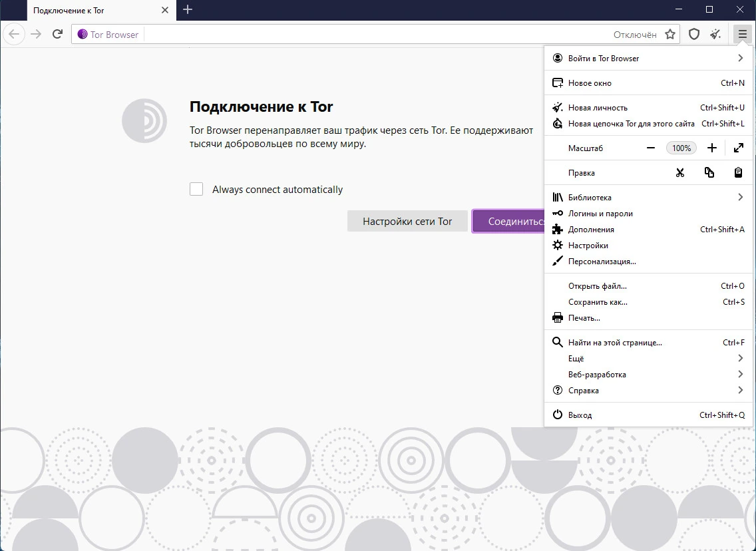Close the Подключение к Tor tab

[x=165, y=10]
